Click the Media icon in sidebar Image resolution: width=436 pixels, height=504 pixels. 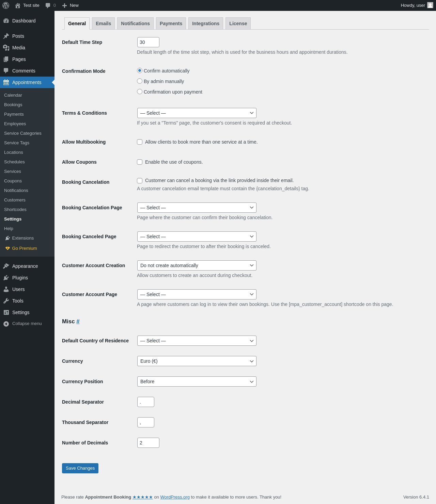(x=6, y=48)
